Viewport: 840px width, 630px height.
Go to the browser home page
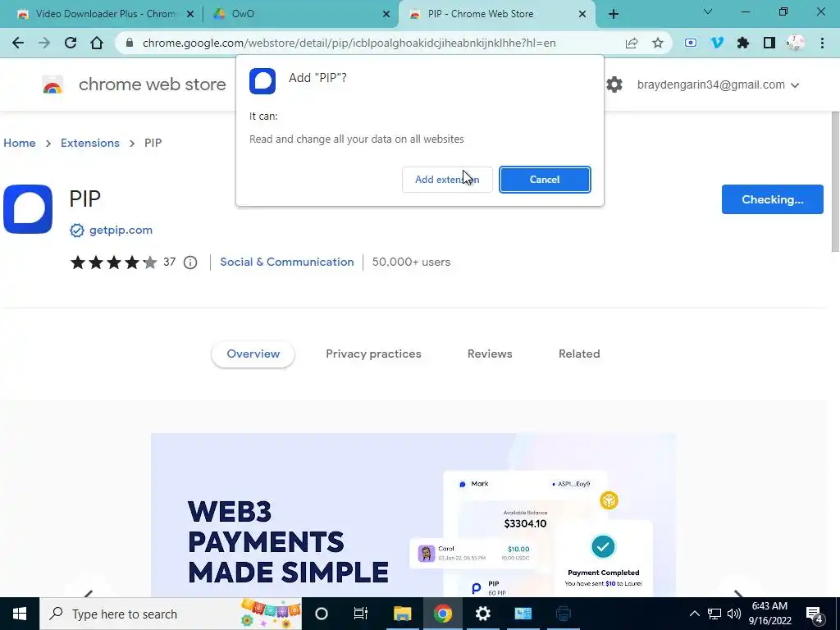pos(97,43)
